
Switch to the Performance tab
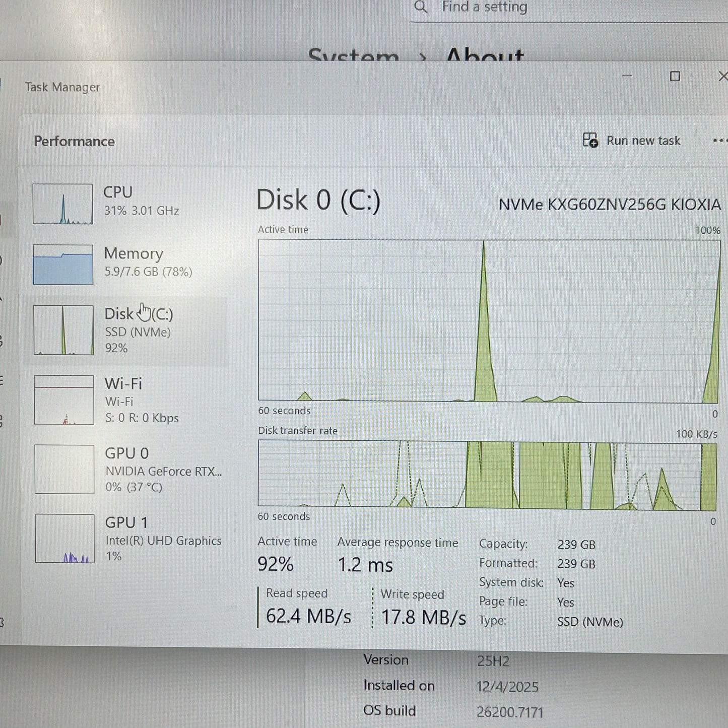pos(74,142)
